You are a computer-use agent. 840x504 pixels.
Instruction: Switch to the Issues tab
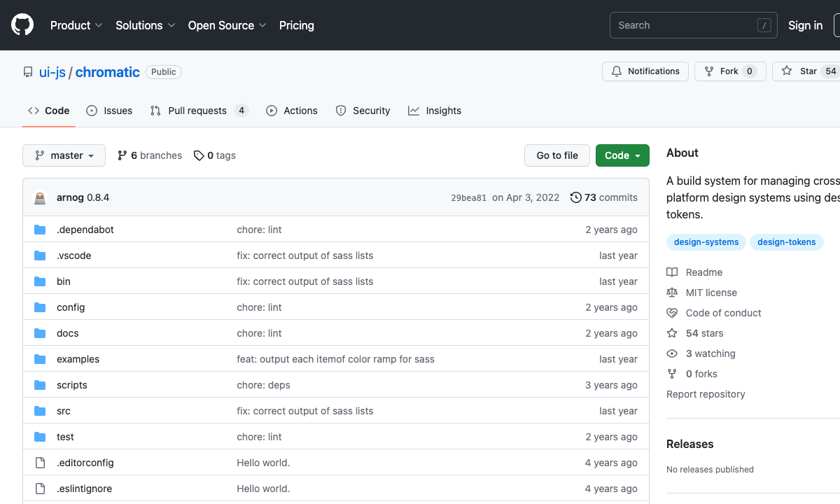point(109,111)
